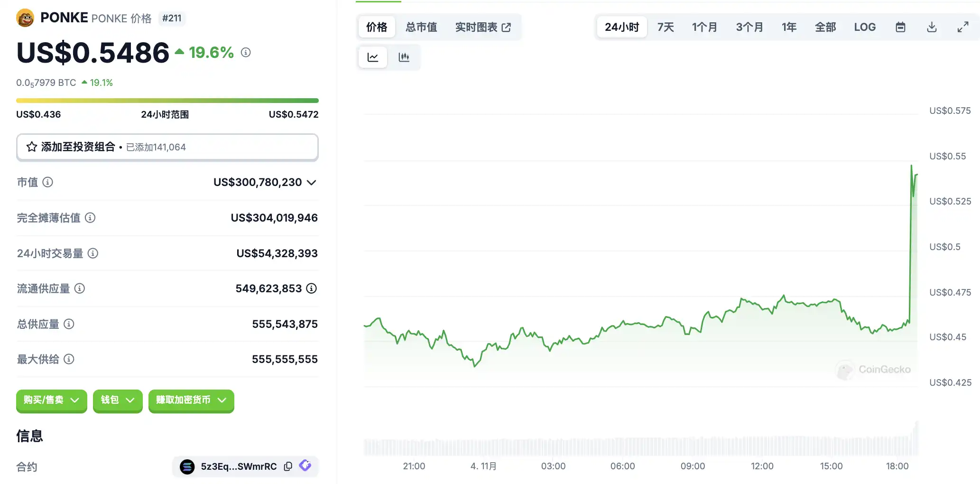Select the line chart view icon
Viewport: 980px width, 484px height.
tap(373, 57)
